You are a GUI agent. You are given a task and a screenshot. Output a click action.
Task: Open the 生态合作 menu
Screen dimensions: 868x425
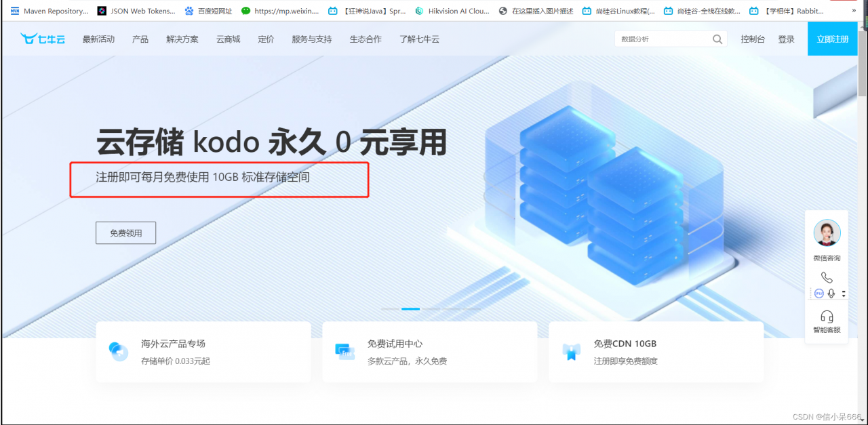(x=366, y=39)
